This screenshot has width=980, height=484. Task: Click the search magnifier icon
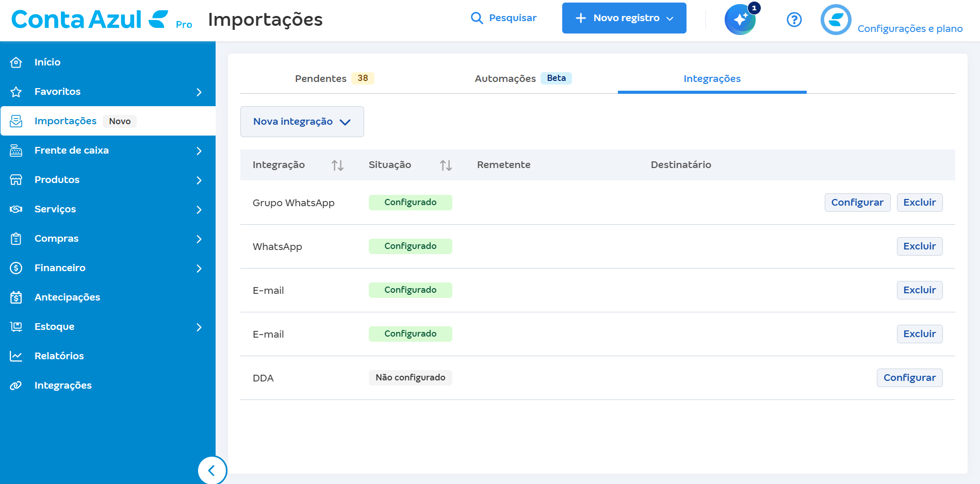point(477,18)
